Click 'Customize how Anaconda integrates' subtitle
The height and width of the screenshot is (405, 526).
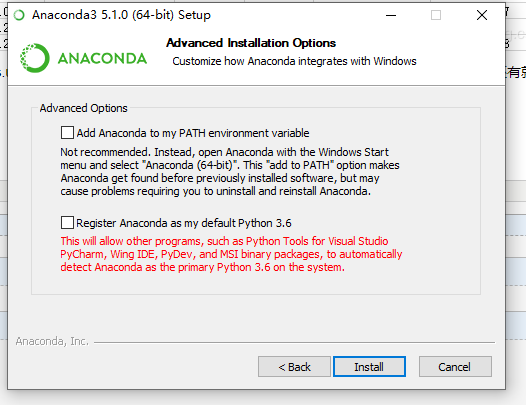294,61
